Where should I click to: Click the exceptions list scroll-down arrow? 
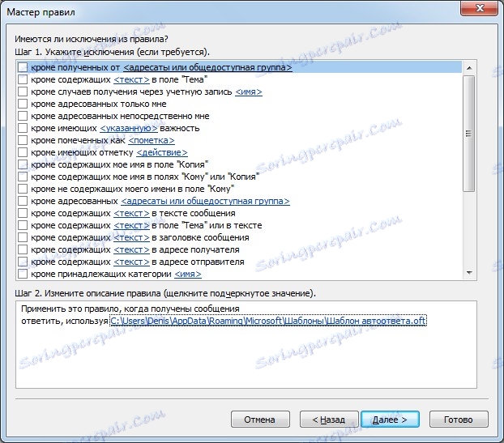(469, 273)
